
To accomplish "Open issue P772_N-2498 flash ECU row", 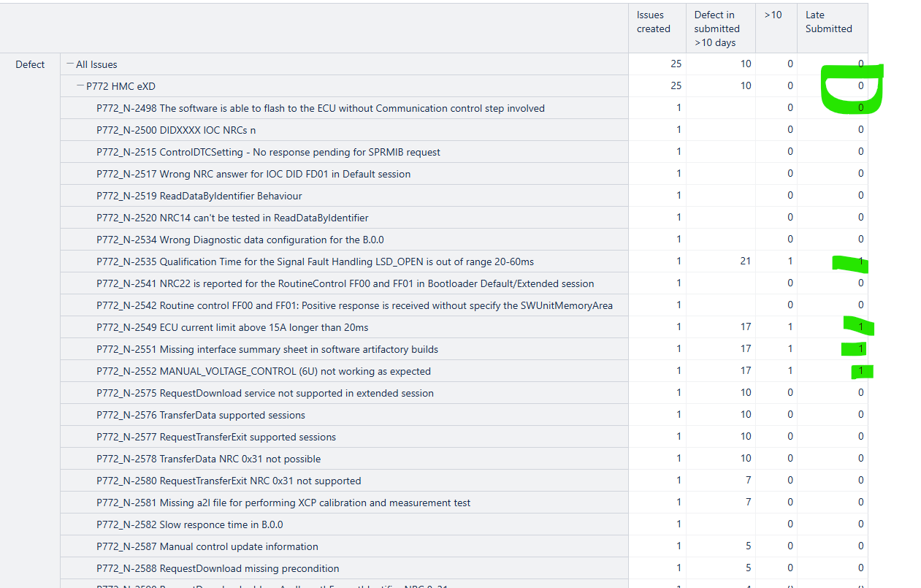I will pyautogui.click(x=320, y=108).
